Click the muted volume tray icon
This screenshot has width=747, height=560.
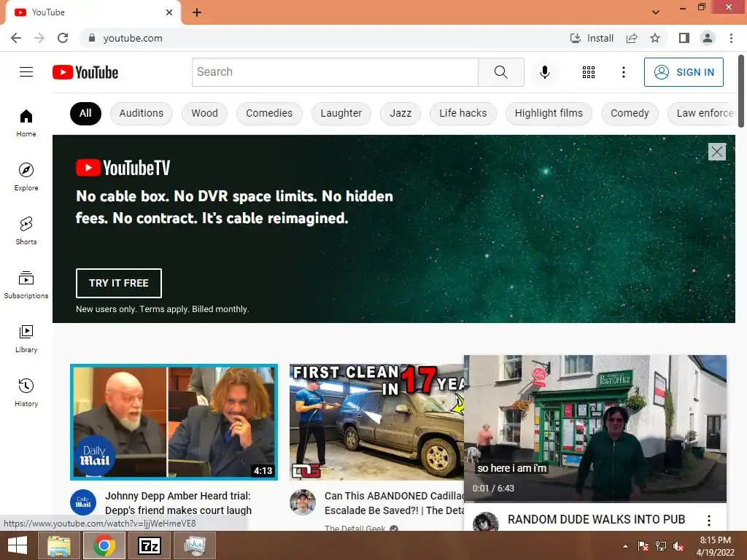point(678,546)
